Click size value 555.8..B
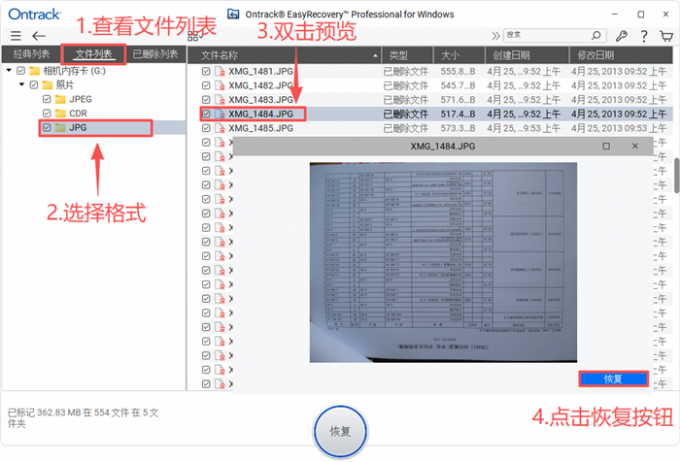This screenshot has width=680, height=462. point(458,72)
